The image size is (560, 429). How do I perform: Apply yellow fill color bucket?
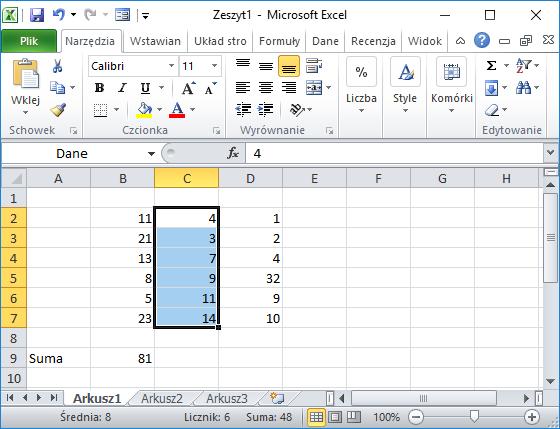144,110
